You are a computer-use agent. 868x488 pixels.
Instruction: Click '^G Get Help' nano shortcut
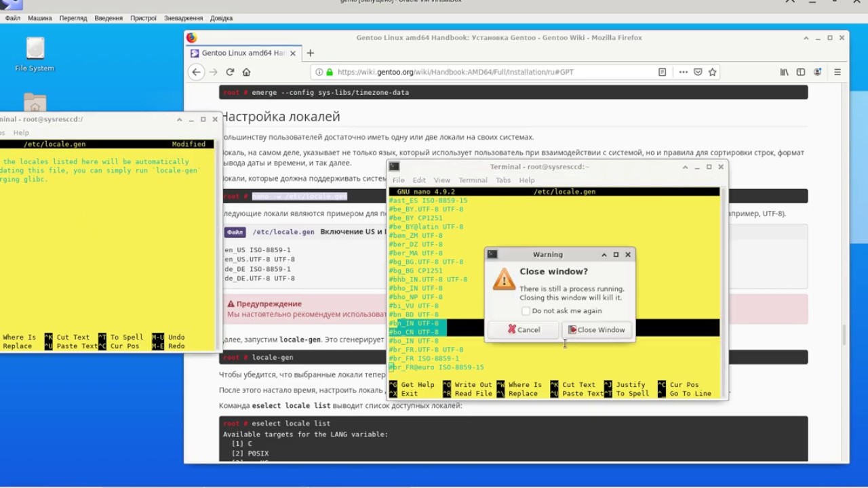pyautogui.click(x=412, y=385)
